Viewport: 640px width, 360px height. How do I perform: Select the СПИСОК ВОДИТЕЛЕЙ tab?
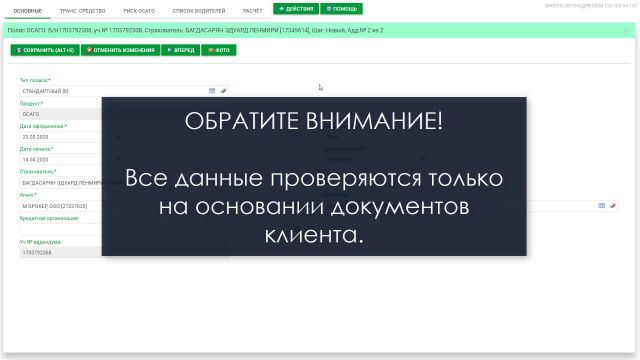[x=199, y=11]
